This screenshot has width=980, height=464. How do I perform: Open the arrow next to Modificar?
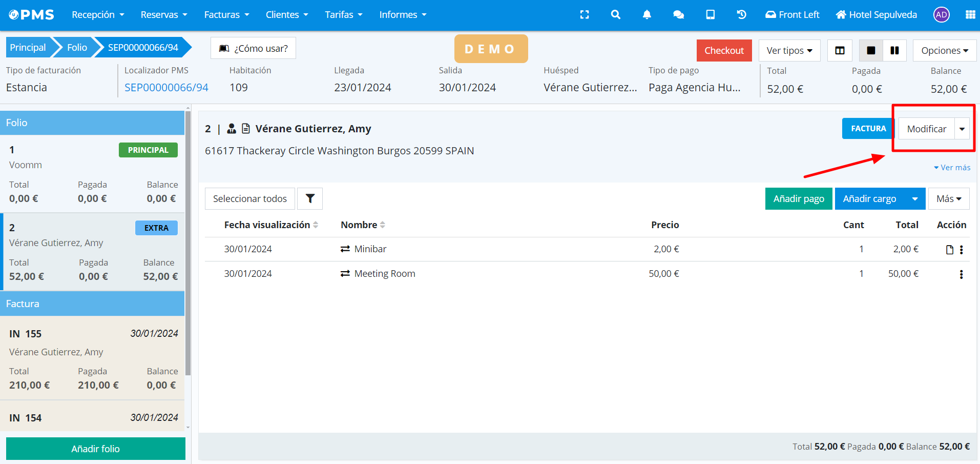click(x=962, y=129)
